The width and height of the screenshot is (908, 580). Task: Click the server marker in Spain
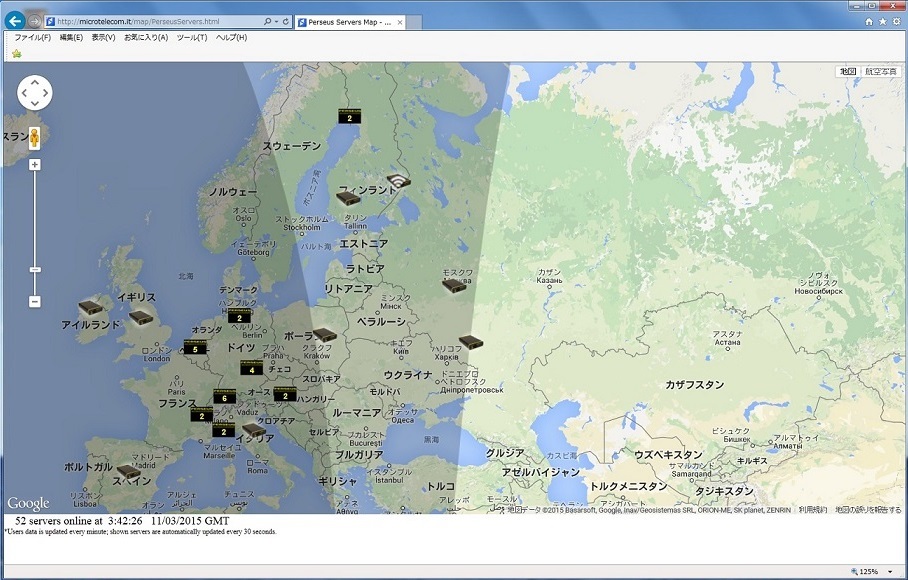128,471
